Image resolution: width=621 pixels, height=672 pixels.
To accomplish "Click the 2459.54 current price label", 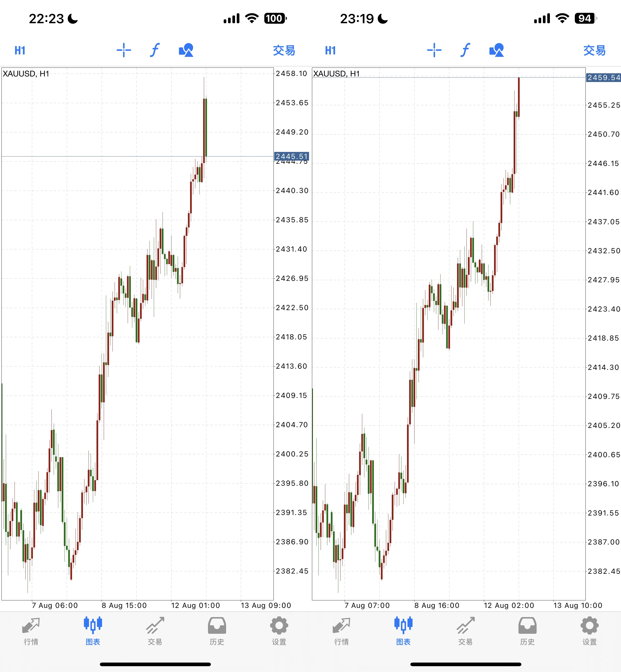I will coord(604,78).
